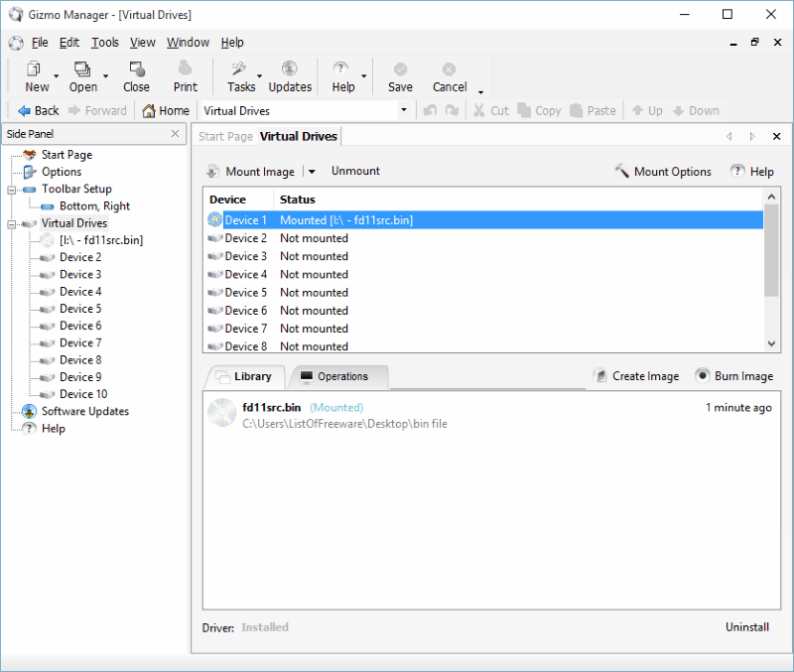794x672 pixels.
Task: Open the Tasks toolbar icon
Action: [x=239, y=68]
